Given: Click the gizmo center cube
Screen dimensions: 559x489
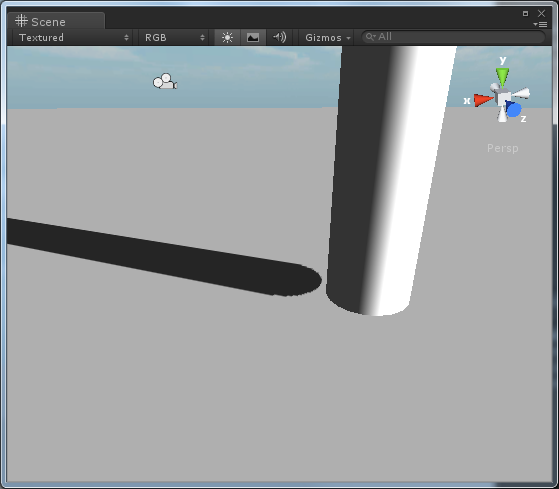Looking at the screenshot, I should (503, 98).
